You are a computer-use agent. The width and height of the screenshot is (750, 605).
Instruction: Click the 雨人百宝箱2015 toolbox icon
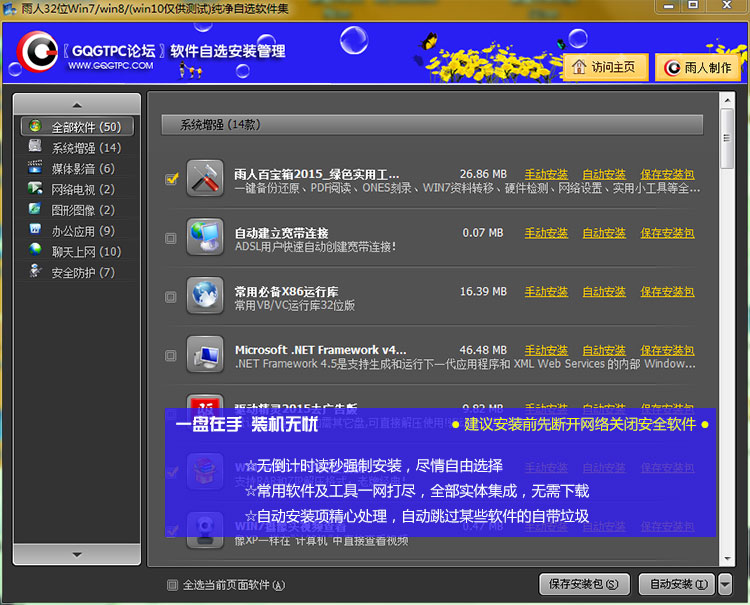205,179
